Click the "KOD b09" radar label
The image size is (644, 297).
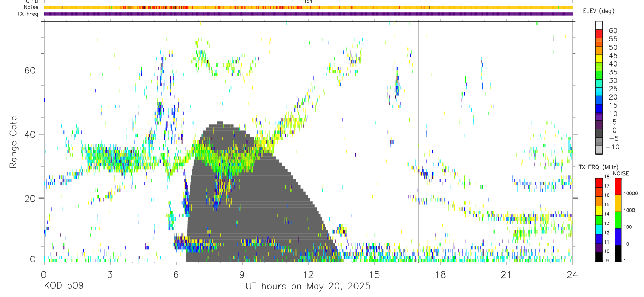[x=63, y=287]
